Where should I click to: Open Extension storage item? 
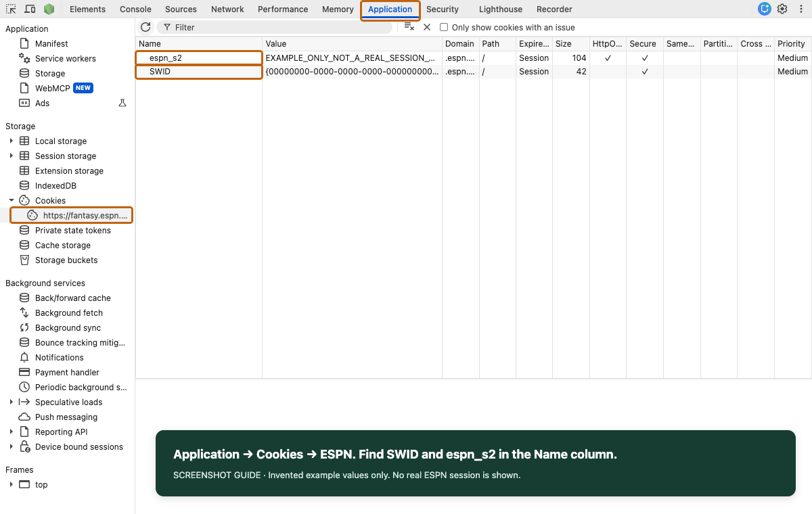(69, 170)
